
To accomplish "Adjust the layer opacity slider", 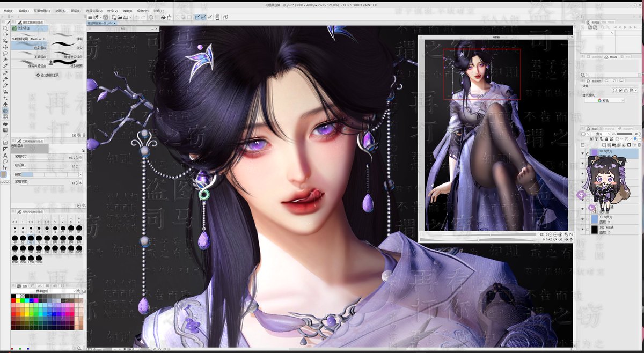I will pyautogui.click(x=625, y=134).
